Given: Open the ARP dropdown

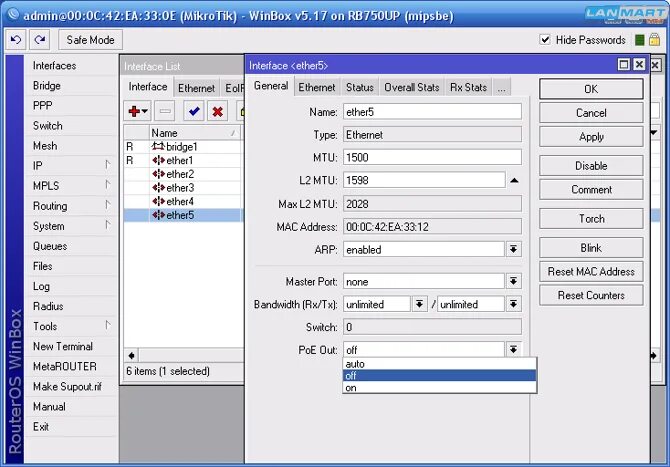Looking at the screenshot, I should pos(514,250).
